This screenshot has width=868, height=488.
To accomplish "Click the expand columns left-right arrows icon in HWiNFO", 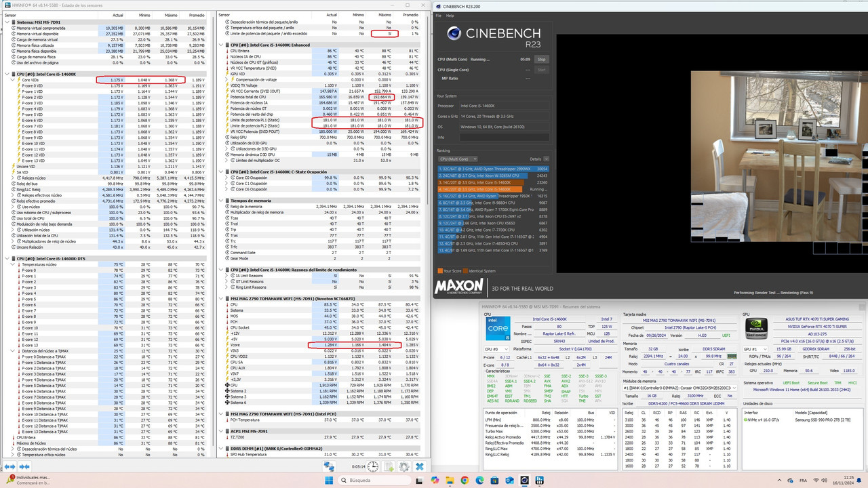I will tap(10, 466).
